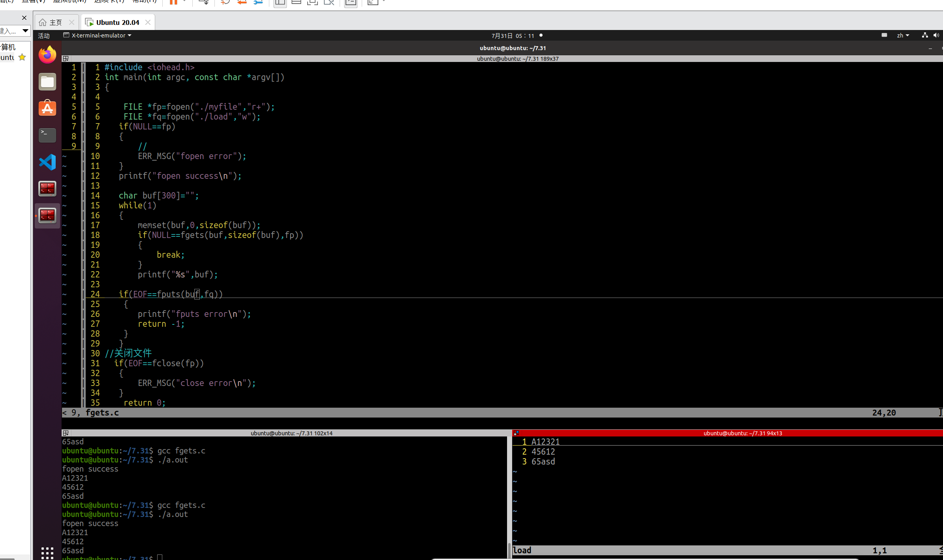
Task: Open the zh input language dropdown
Action: (x=903, y=36)
